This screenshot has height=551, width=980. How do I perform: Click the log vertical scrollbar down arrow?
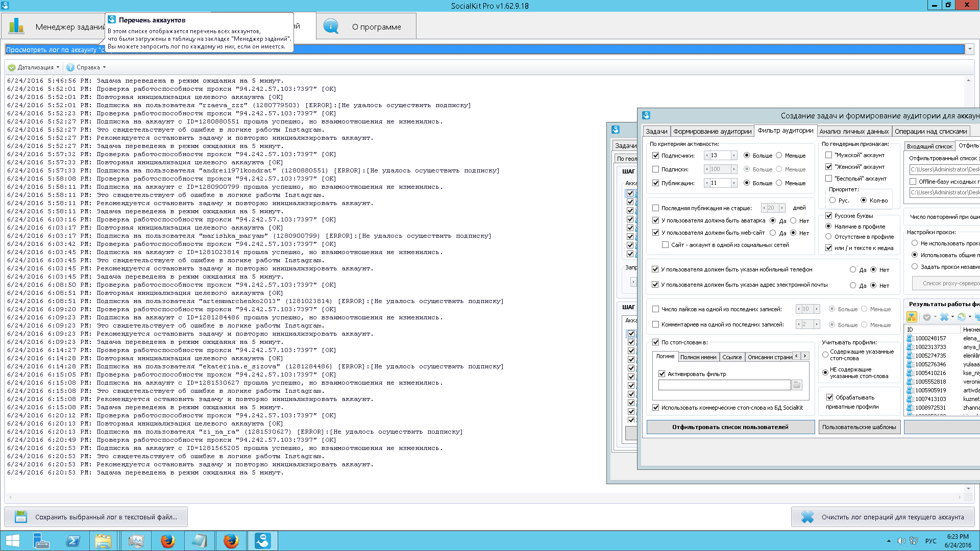(968, 489)
